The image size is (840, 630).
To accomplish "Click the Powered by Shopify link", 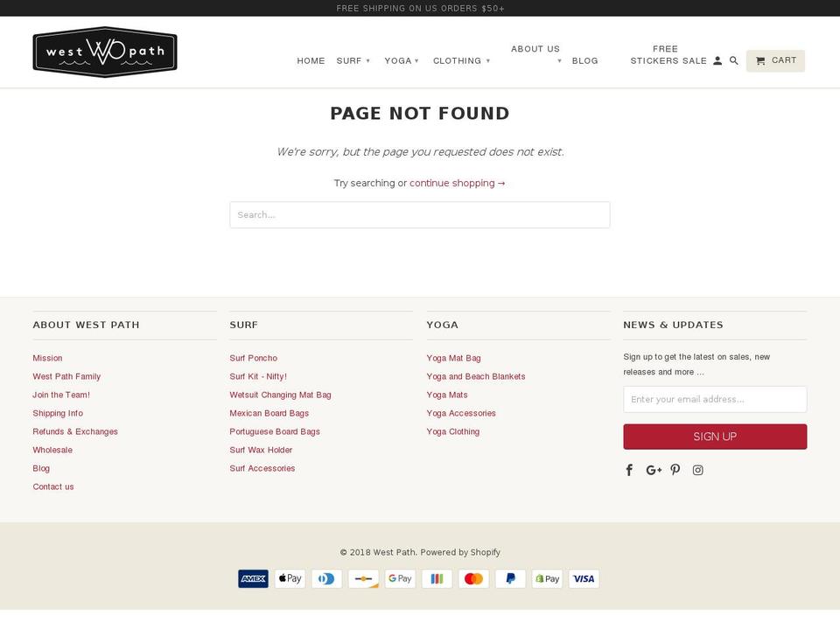I will coord(460,552).
